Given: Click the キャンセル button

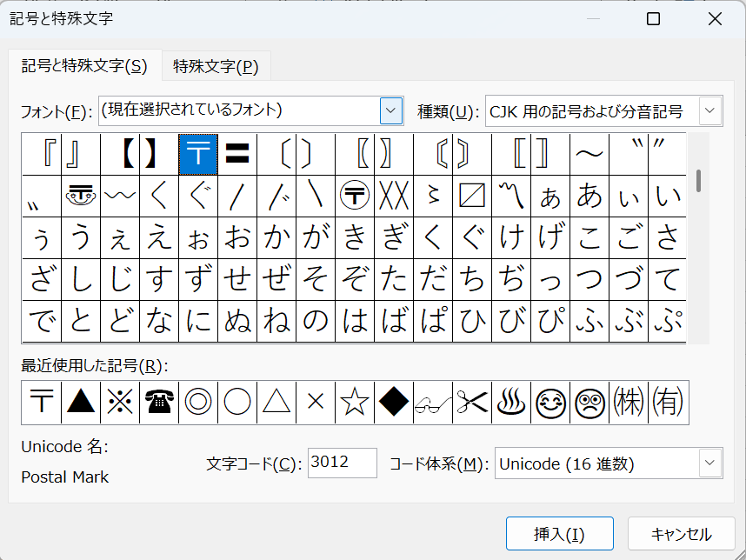Looking at the screenshot, I should tap(681, 533).
